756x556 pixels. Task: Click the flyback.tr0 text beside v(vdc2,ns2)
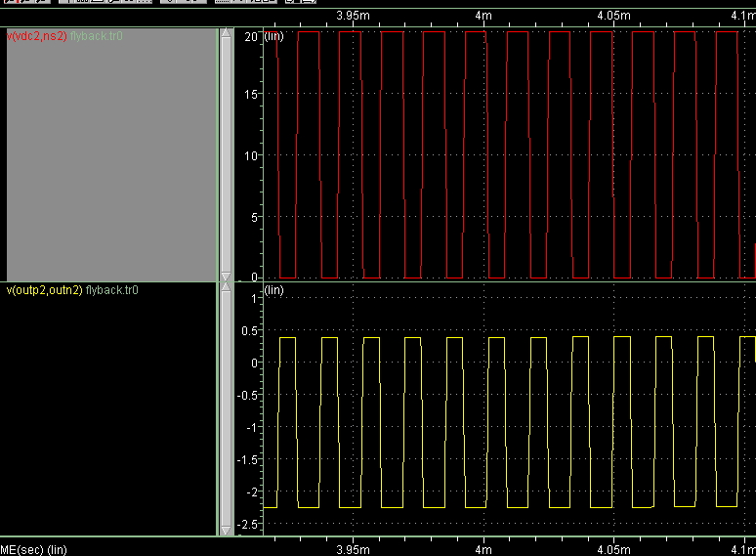97,36
